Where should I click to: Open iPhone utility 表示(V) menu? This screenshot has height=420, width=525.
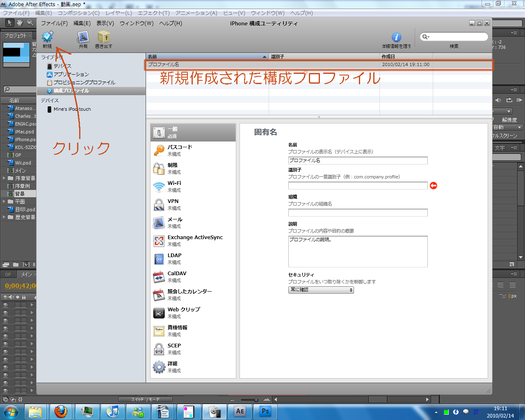[105, 23]
